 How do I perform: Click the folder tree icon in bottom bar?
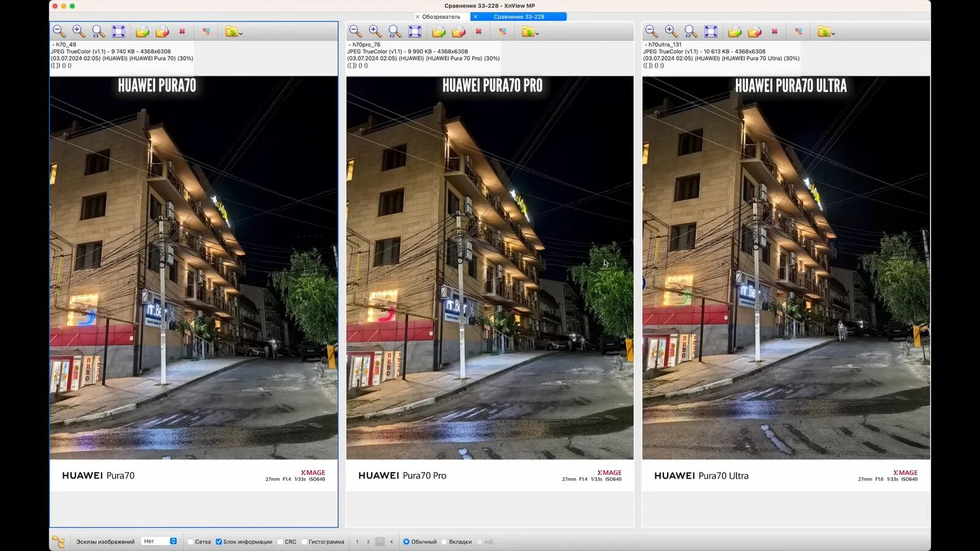(58, 541)
